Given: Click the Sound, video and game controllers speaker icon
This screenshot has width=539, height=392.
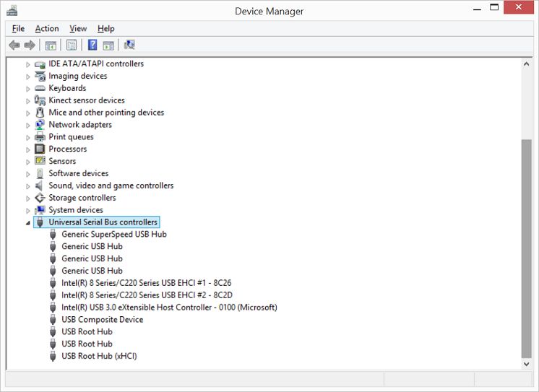Looking at the screenshot, I should tap(39, 186).
